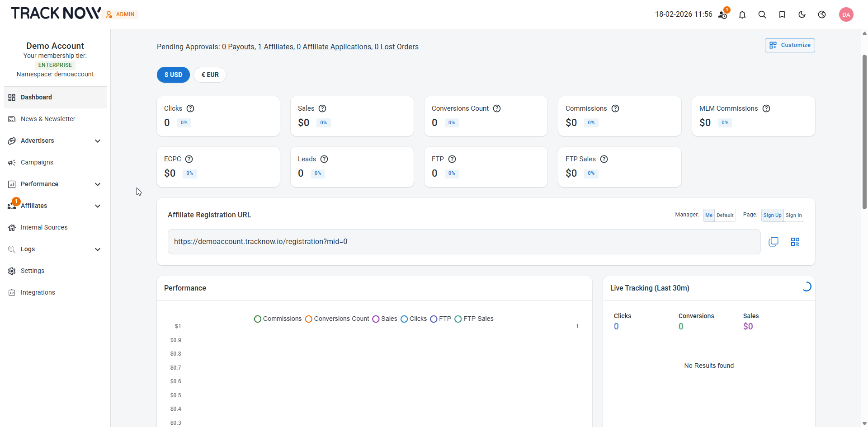Click help icon beside MLM Commissions
This screenshot has width=868, height=427.
(x=766, y=108)
